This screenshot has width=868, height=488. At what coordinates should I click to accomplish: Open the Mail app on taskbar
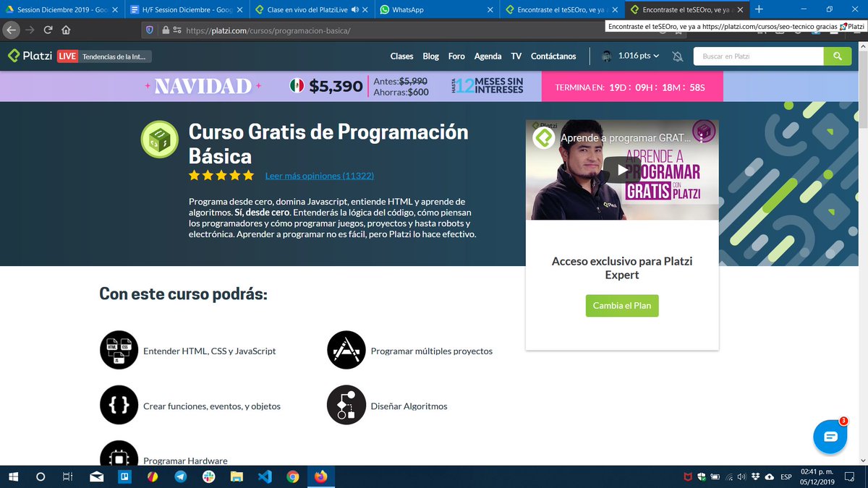point(97,476)
